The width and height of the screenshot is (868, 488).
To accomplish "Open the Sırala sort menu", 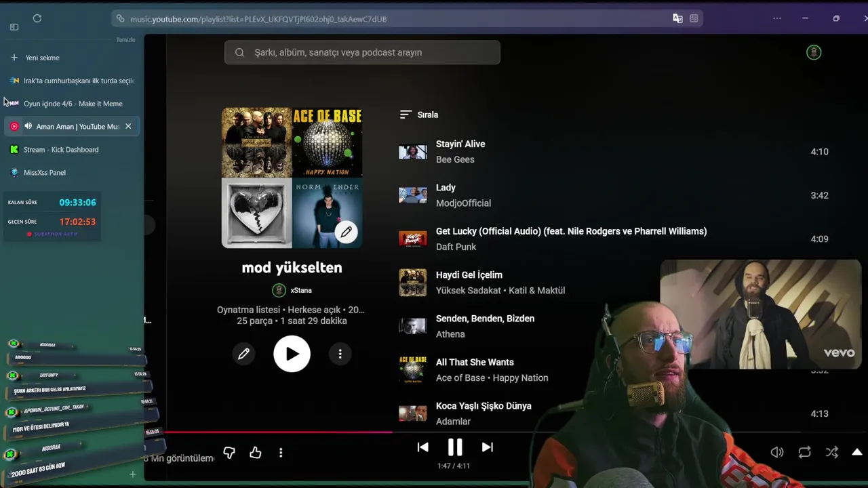I will pos(419,115).
